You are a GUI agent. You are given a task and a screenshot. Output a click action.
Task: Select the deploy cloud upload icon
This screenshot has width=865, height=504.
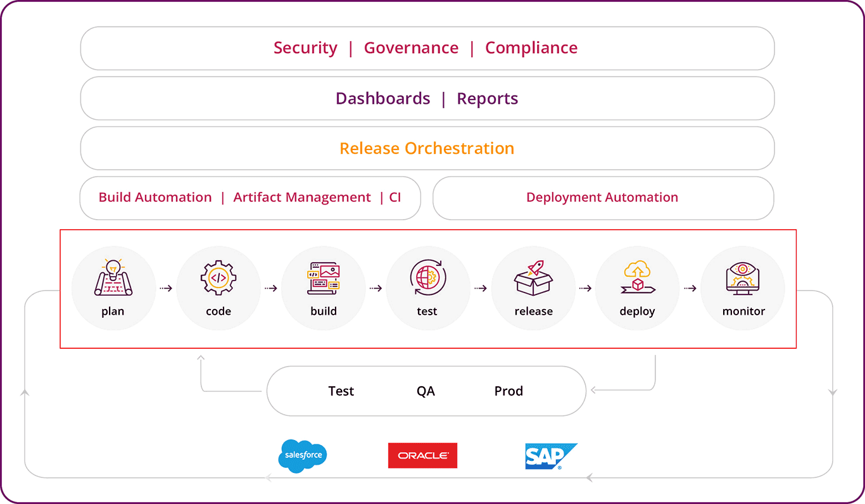pyautogui.click(x=638, y=278)
